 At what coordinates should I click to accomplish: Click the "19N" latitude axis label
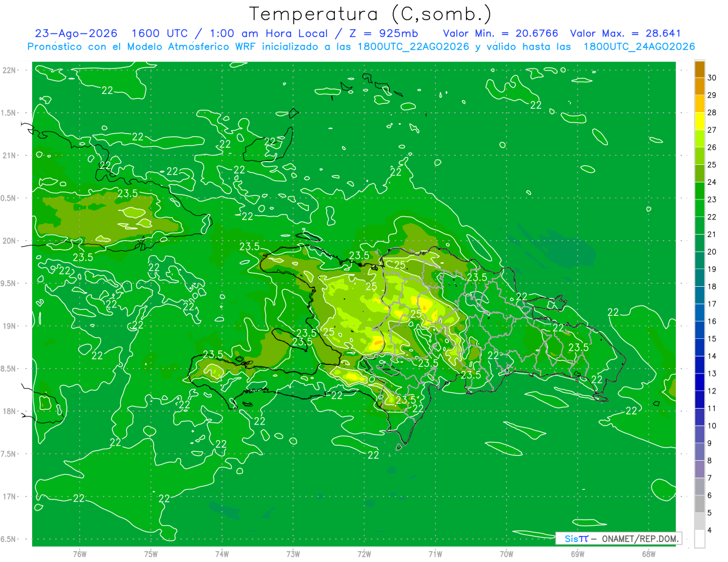[x=10, y=326]
